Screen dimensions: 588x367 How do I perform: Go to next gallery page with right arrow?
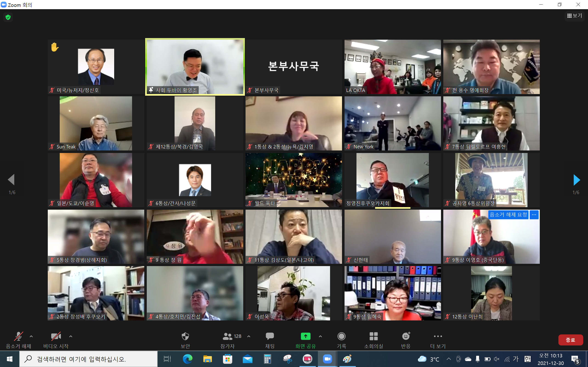tap(577, 180)
